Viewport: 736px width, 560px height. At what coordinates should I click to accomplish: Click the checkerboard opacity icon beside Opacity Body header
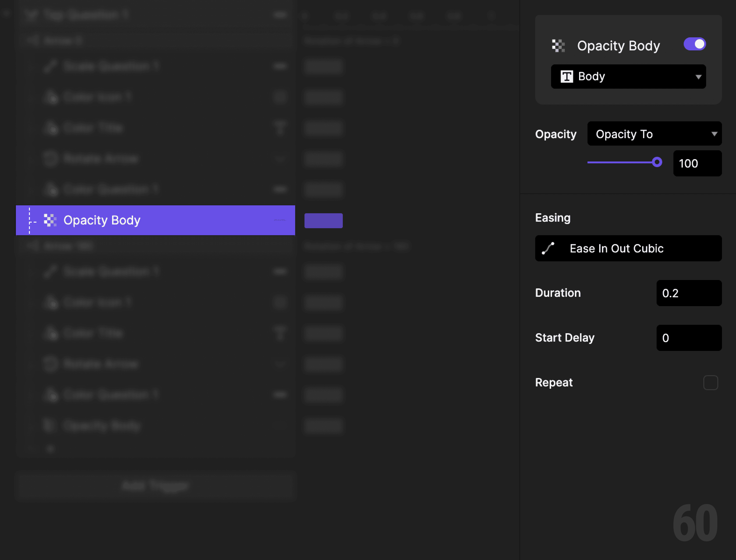tap(559, 45)
